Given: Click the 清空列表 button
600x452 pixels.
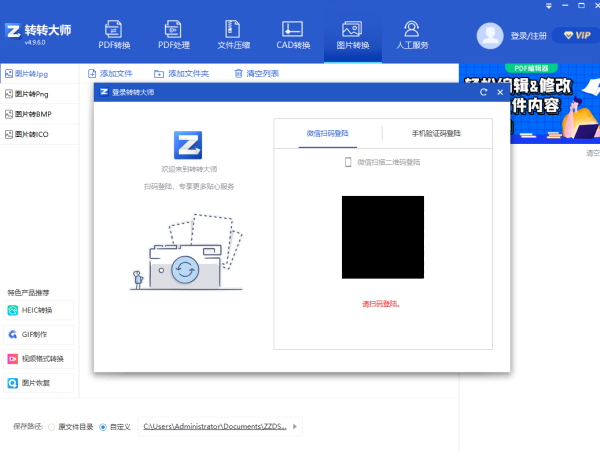Looking at the screenshot, I should [x=257, y=73].
